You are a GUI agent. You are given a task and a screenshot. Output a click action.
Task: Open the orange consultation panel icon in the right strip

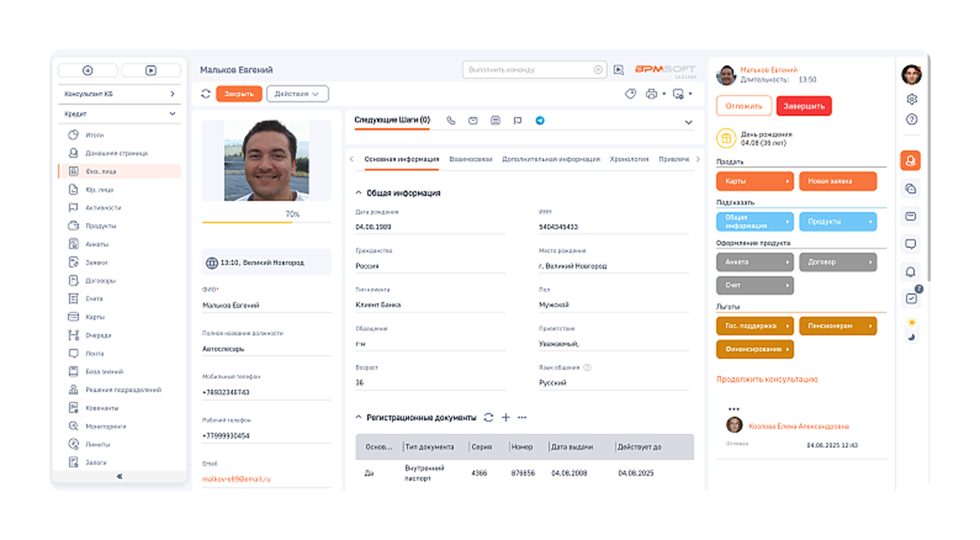910,161
